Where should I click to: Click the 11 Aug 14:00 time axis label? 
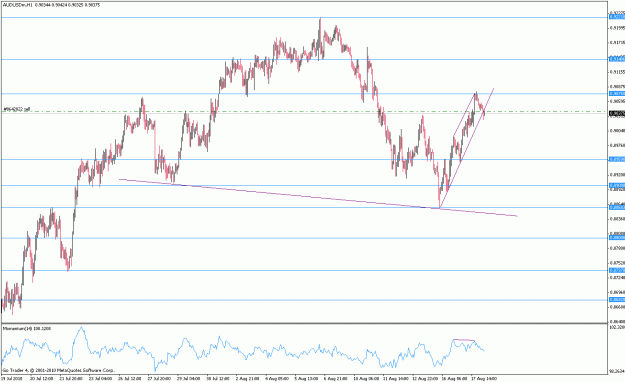[x=395, y=378]
